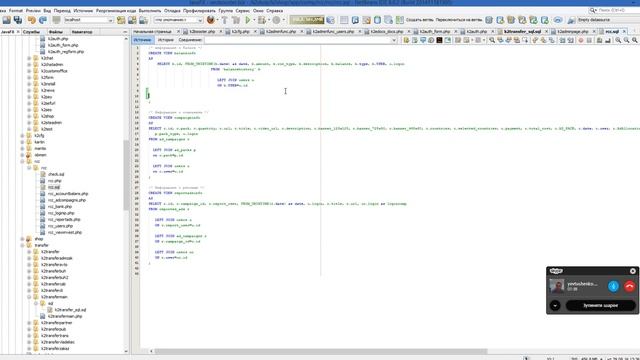Click the globe icon after memory bar
The width and height of the screenshot is (640, 360).
coord(330,20)
